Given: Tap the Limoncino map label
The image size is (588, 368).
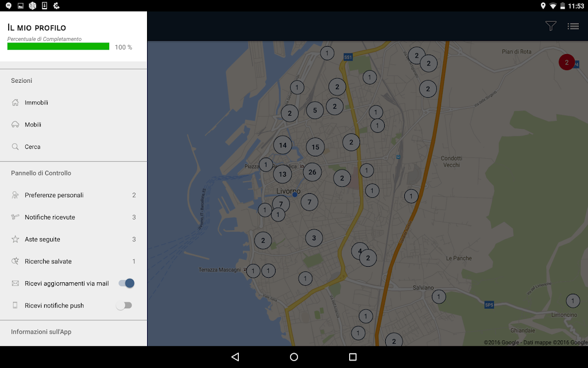Looking at the screenshot, I should coord(564,315).
